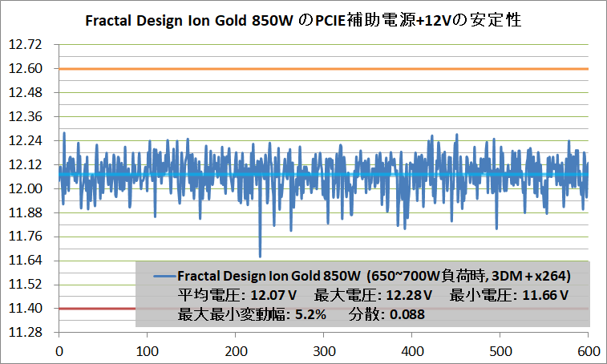The width and height of the screenshot is (607, 364).
Task: Click the average voltage 12.07 V text
Action: point(237,295)
